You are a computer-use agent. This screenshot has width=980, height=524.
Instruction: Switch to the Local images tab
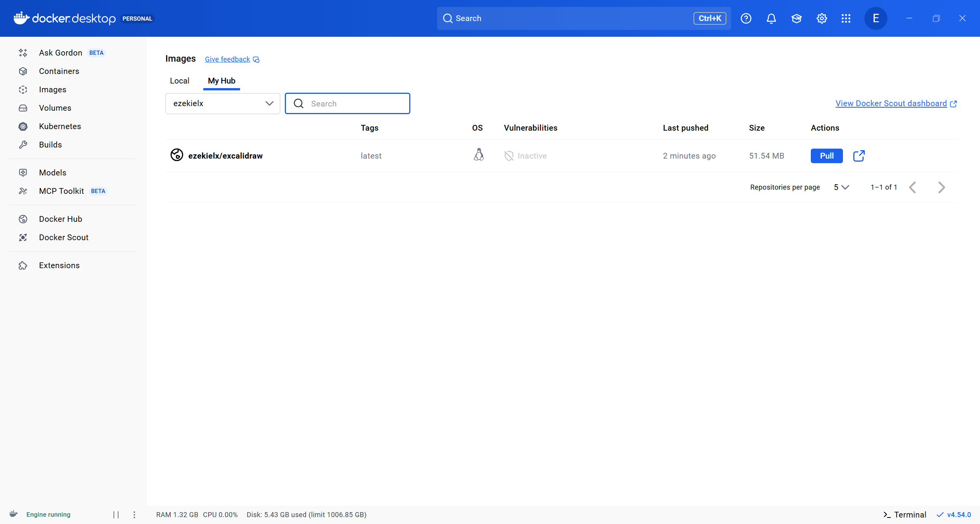pos(180,81)
